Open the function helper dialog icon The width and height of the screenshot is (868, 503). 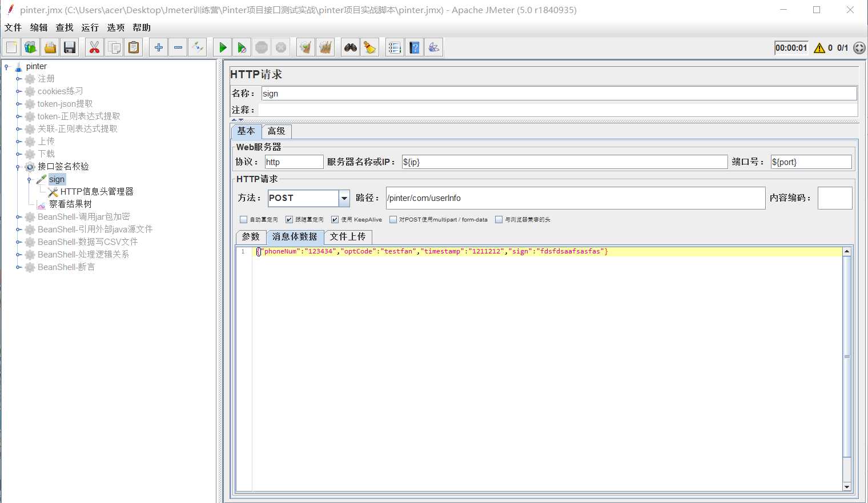tap(395, 47)
